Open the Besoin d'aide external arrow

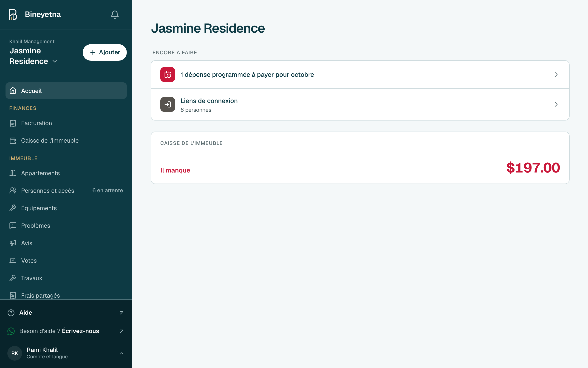pos(122,331)
